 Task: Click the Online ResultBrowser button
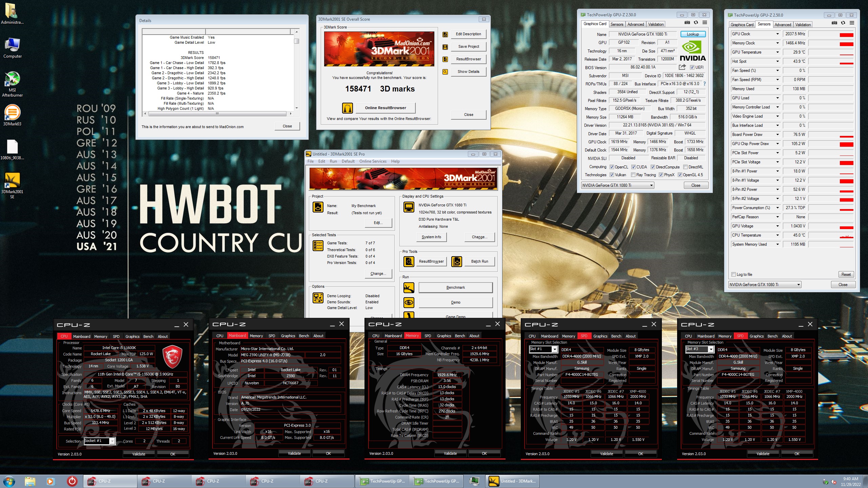tap(385, 108)
